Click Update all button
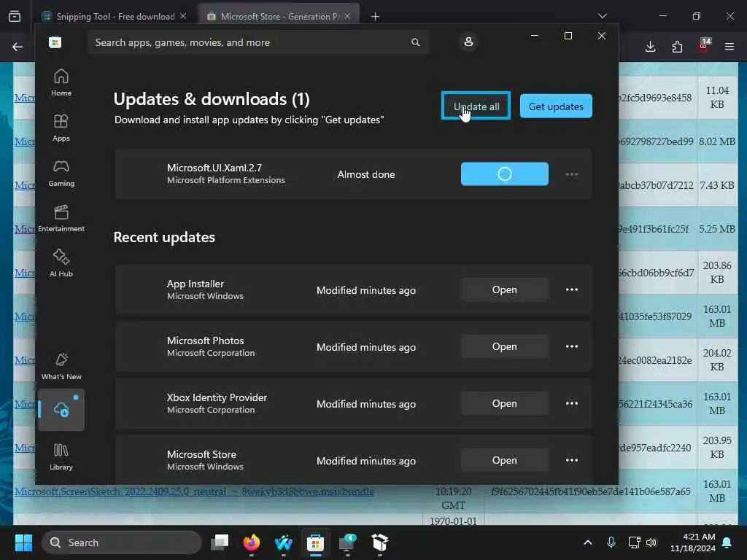Image resolution: width=747 pixels, height=560 pixels. pos(476,106)
